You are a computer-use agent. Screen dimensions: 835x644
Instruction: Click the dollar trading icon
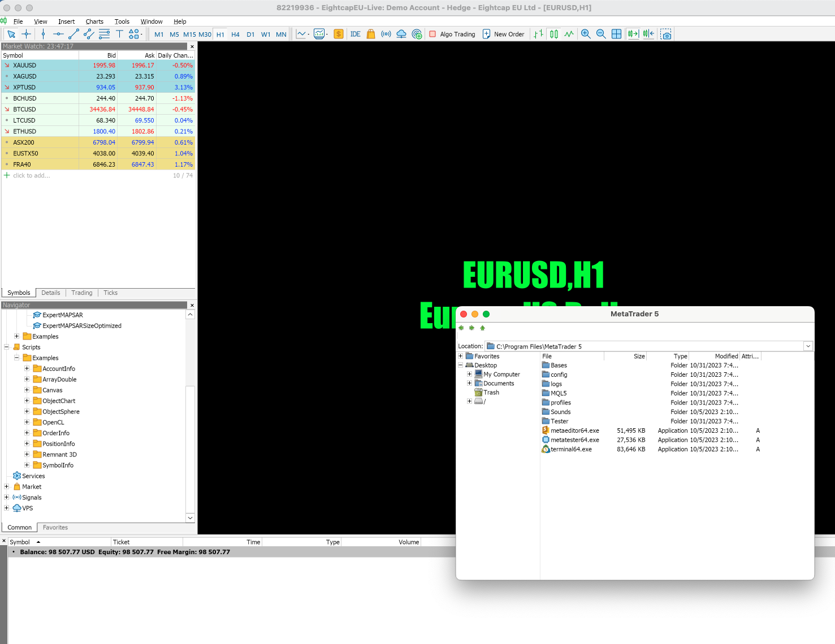pyautogui.click(x=338, y=34)
